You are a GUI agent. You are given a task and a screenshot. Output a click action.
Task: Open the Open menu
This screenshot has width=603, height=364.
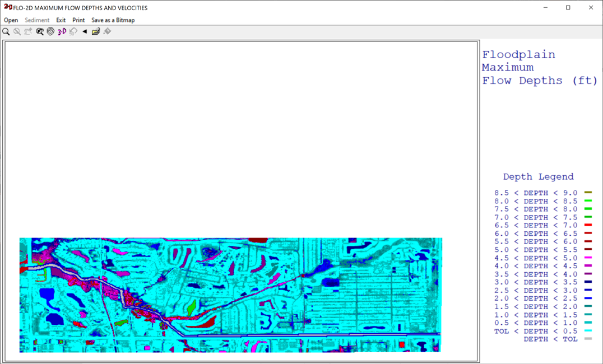tap(11, 20)
